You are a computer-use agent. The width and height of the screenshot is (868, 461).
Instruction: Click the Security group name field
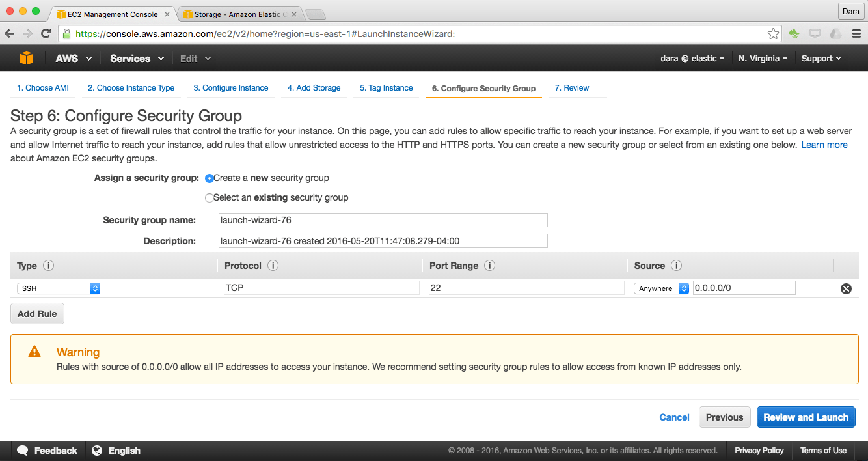[x=383, y=219]
